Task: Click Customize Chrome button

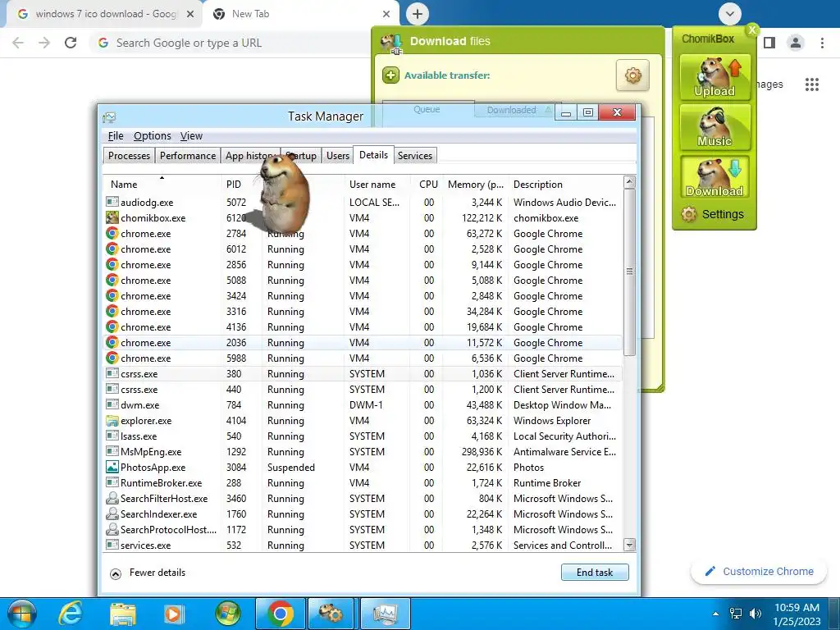Action: coord(760,571)
